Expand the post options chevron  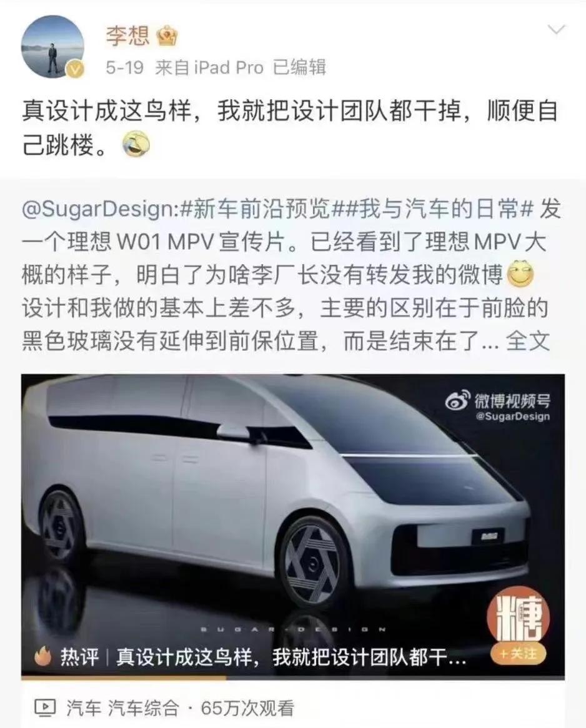556,30
